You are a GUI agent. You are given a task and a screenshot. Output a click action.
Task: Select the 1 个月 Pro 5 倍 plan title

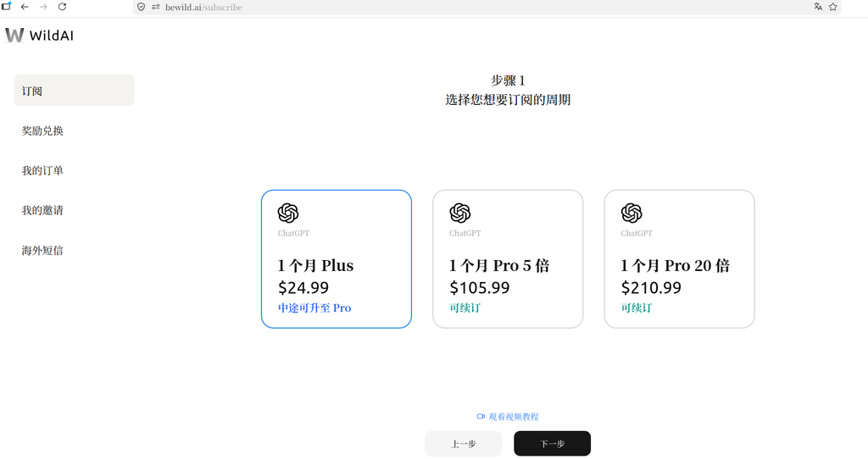tap(499, 266)
